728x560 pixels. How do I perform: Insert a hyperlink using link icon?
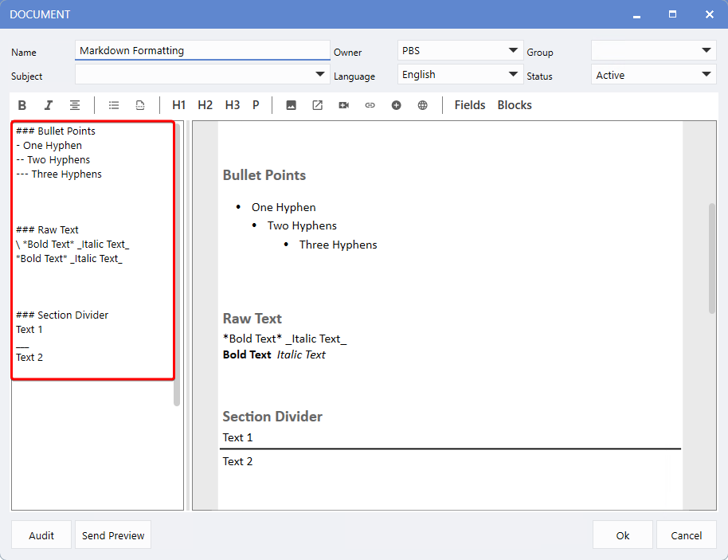[x=370, y=105]
